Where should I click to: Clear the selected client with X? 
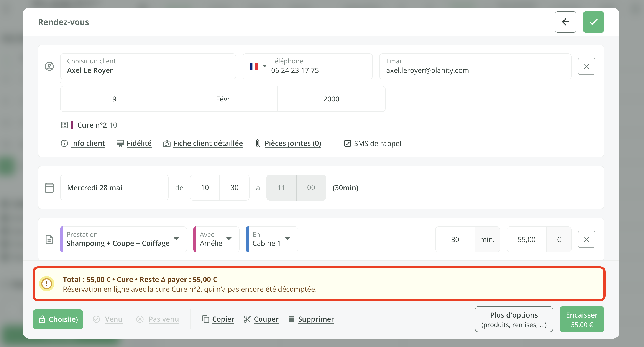point(586,66)
